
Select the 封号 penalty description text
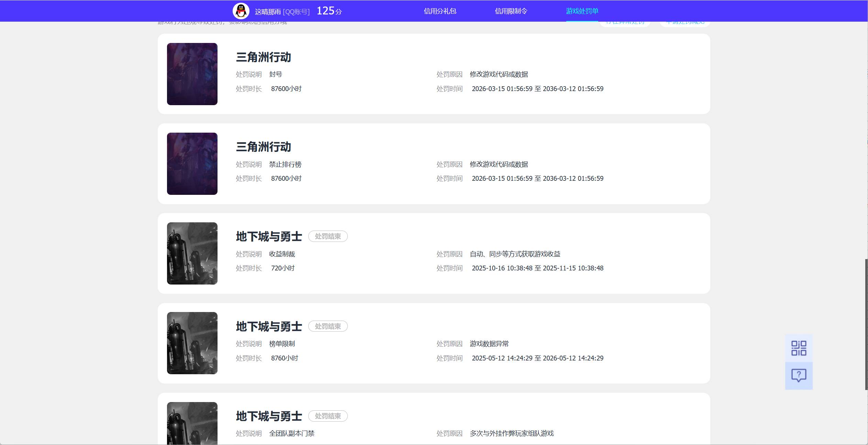(276, 74)
